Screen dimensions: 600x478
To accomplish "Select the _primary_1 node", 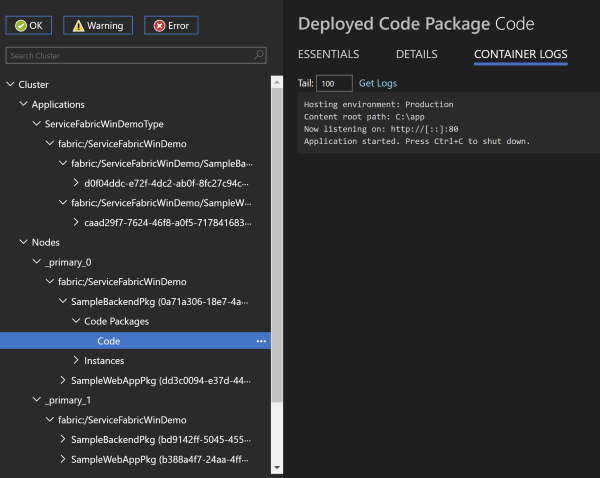I will point(68,400).
